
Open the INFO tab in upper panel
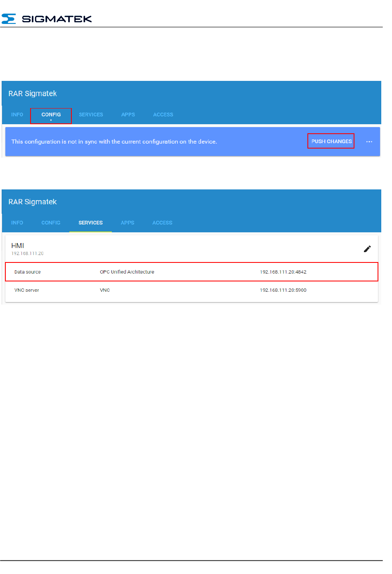[17, 115]
